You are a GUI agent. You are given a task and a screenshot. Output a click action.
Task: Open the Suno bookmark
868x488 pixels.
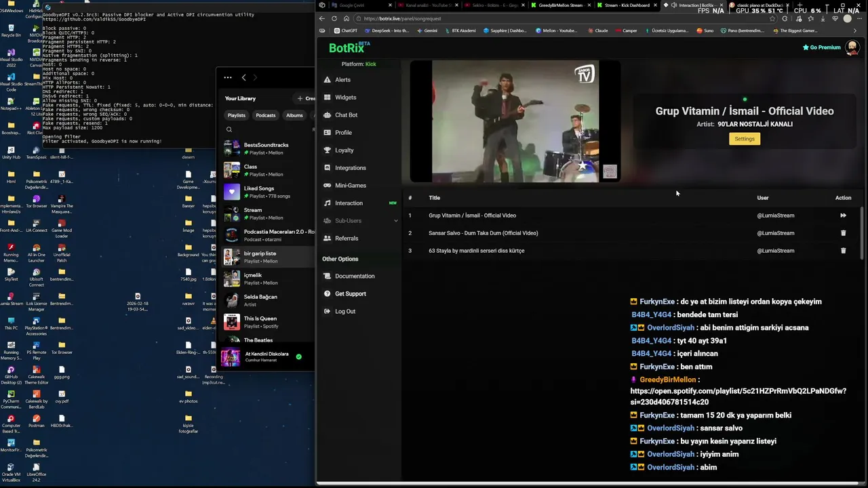point(705,30)
